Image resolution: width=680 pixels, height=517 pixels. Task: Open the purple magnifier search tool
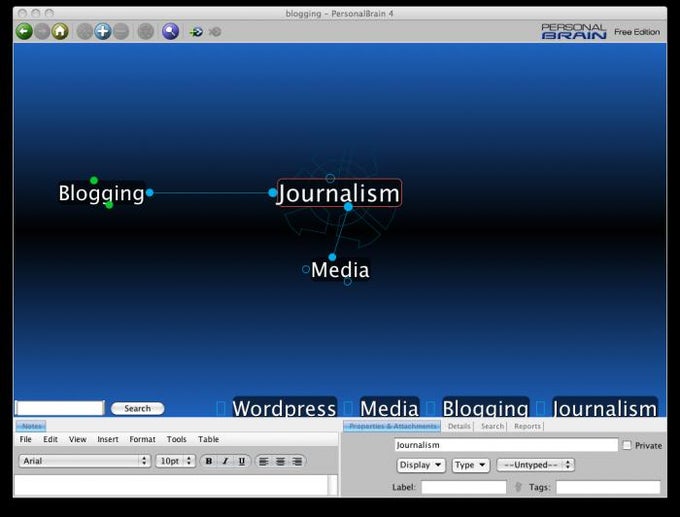tap(170, 32)
